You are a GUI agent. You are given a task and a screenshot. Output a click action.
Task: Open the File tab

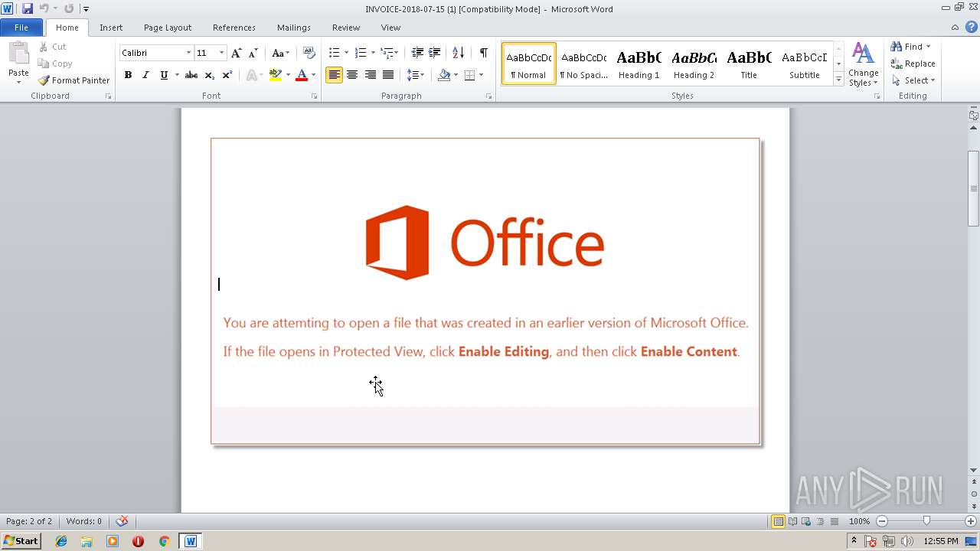click(21, 28)
